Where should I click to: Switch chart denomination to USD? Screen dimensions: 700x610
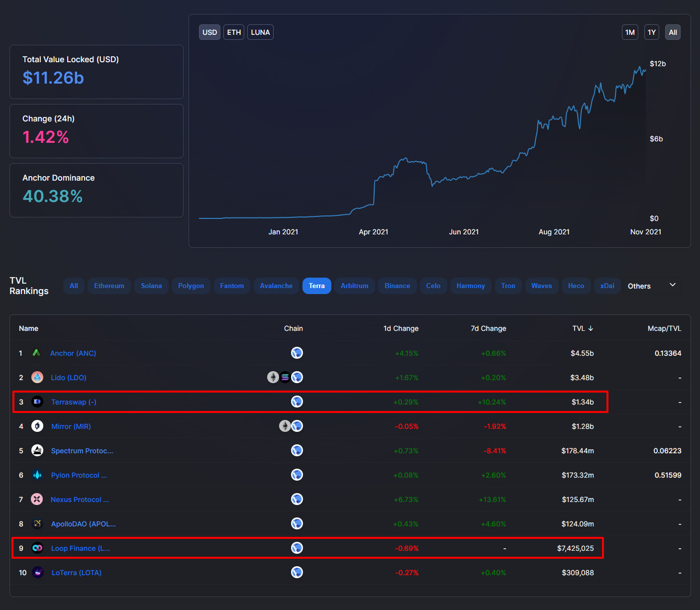click(209, 32)
